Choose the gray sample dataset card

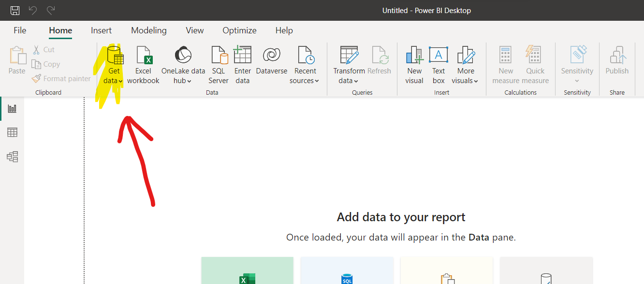pyautogui.click(x=546, y=270)
